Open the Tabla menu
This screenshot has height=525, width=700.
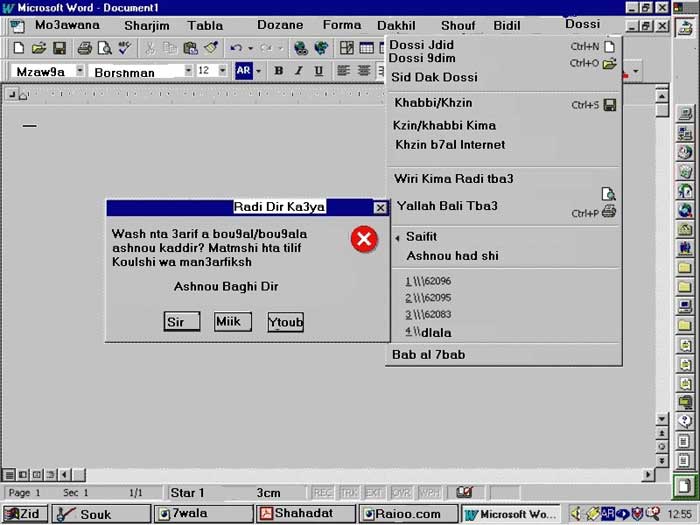click(205, 25)
